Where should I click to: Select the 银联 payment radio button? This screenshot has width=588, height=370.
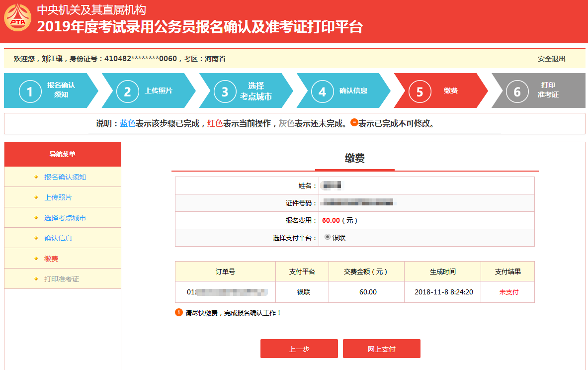328,237
